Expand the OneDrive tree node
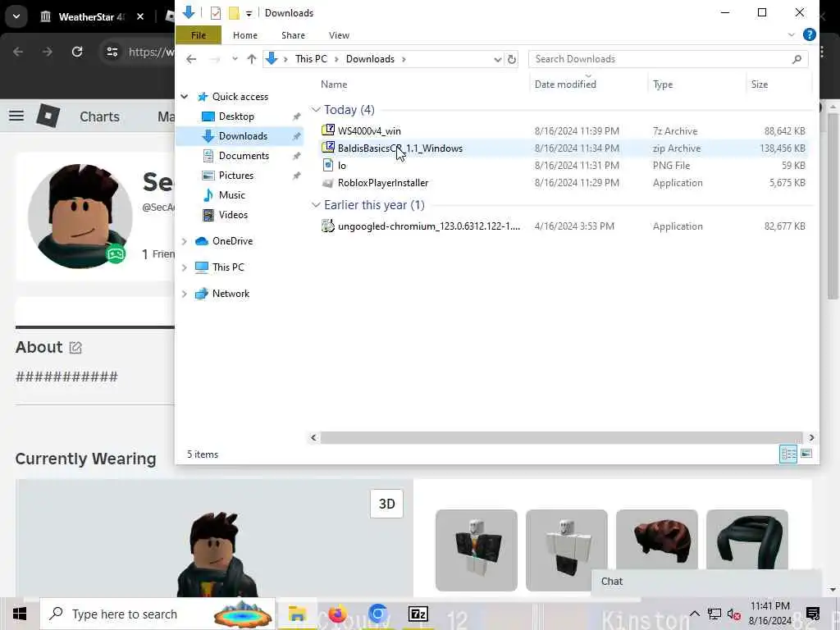The width and height of the screenshot is (840, 630). coord(185,241)
